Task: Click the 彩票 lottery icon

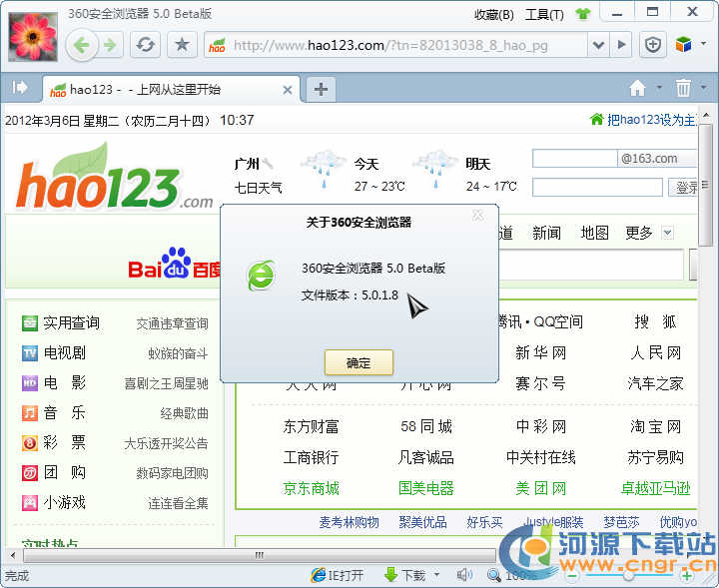Action: [x=30, y=442]
